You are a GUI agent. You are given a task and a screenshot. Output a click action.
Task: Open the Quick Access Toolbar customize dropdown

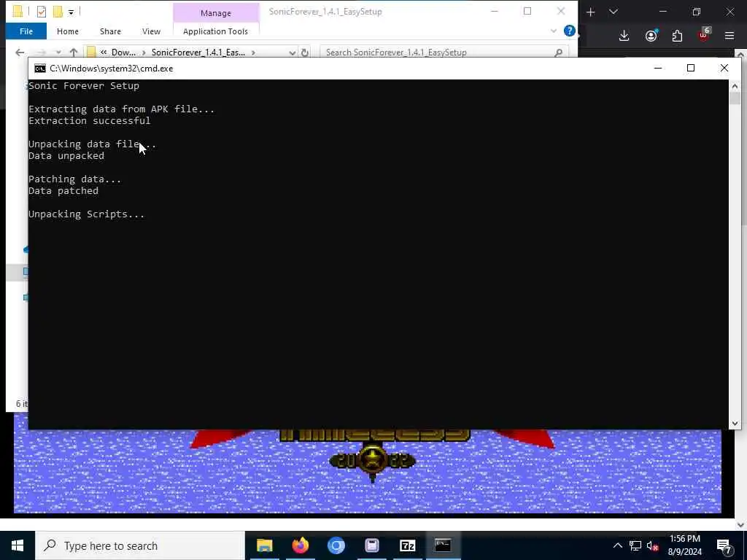pyautogui.click(x=71, y=12)
